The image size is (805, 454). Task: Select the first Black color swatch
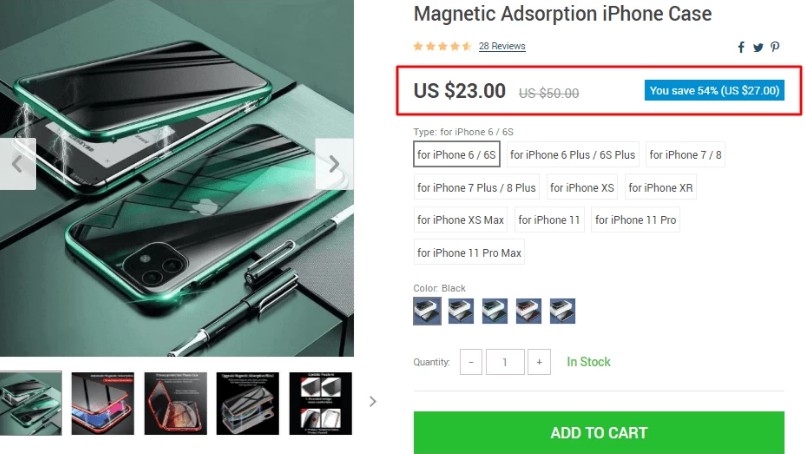click(427, 311)
